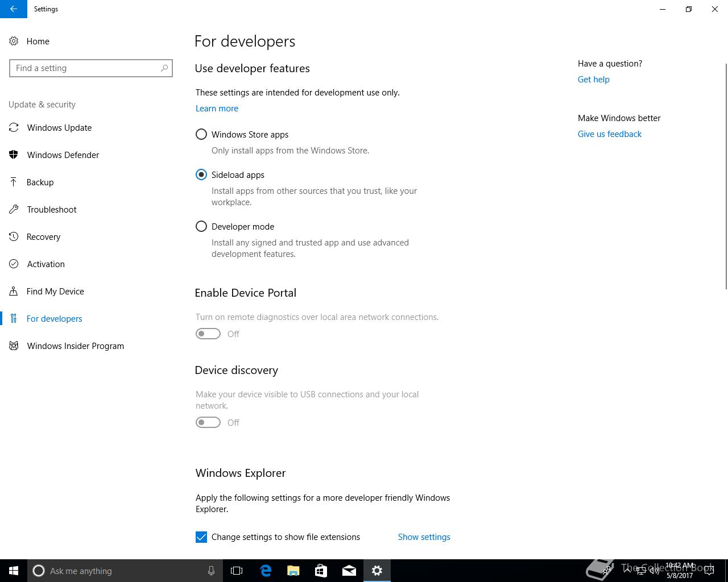This screenshot has width=728, height=582.
Task: Click the Cortana circle icon
Action: [39, 571]
